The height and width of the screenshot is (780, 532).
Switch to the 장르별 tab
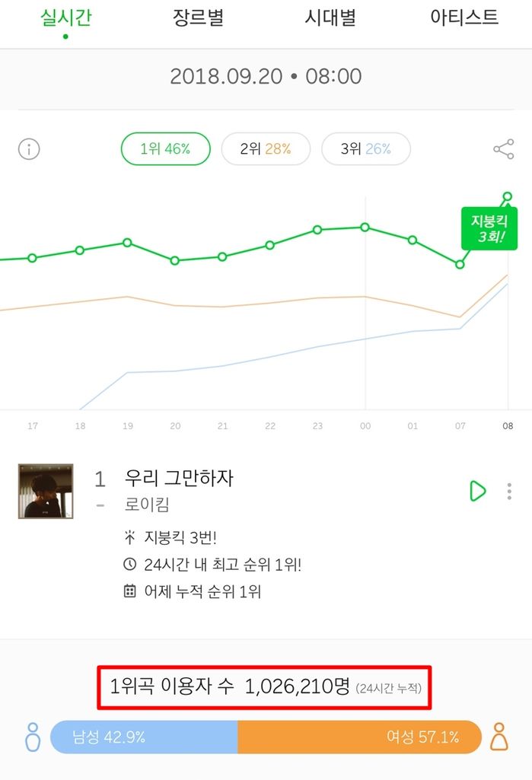(198, 18)
